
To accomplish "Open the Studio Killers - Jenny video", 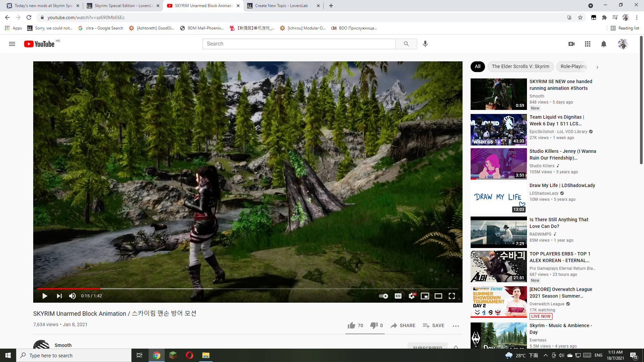I will click(x=563, y=155).
